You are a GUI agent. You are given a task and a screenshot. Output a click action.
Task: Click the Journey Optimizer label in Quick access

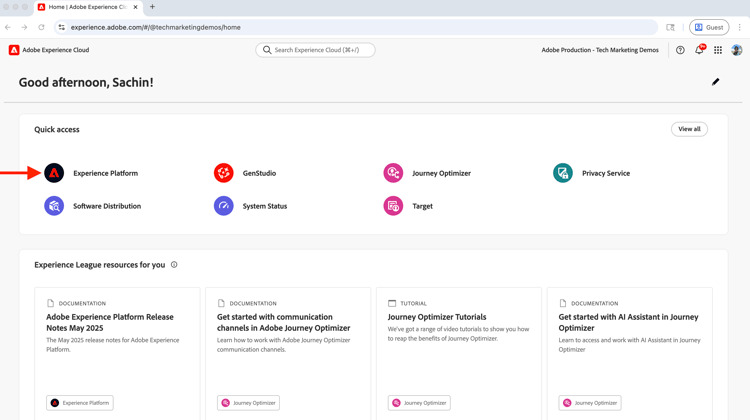pos(441,173)
